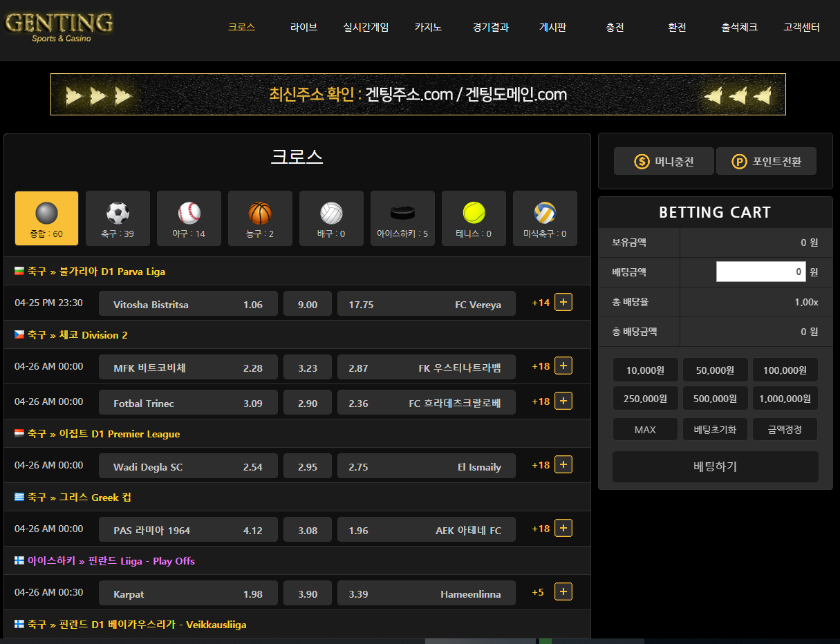Filter by 배구 volleyball icon
Viewport: 840px width, 644px height.
[331, 213]
